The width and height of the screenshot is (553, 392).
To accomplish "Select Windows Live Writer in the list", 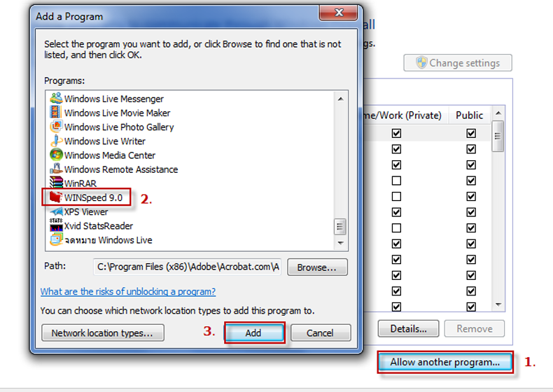I will point(104,141).
